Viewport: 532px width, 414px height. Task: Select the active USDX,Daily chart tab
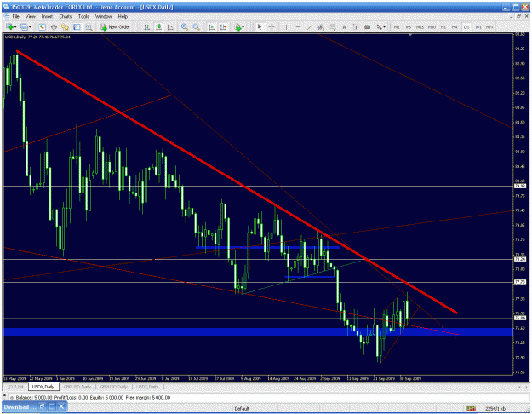(43, 387)
